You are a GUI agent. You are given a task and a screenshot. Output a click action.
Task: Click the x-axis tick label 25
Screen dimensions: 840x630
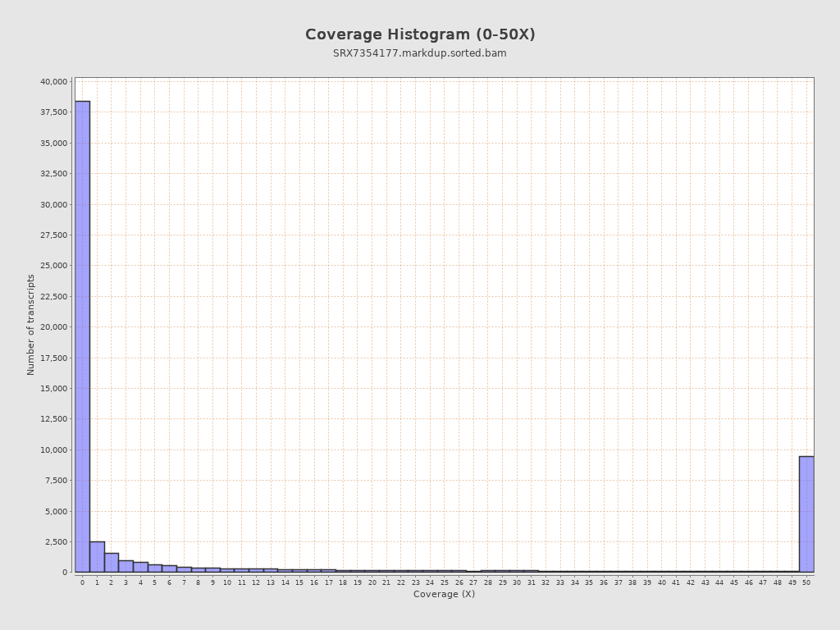(445, 582)
